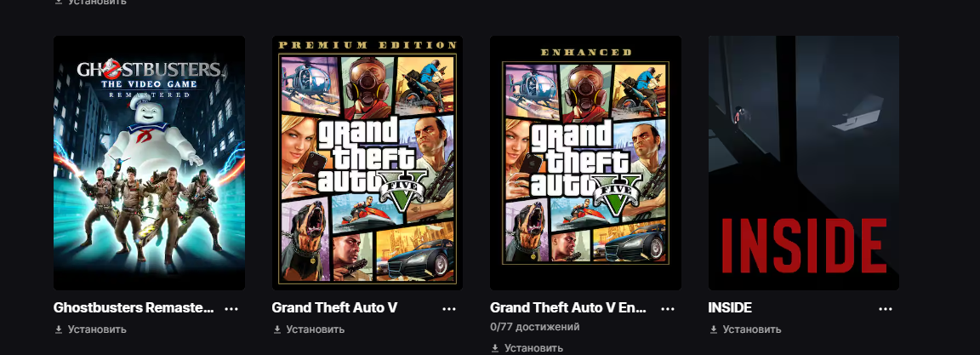The image size is (980, 355).
Task: Click the download arrow icon under Grand Theft Auto V
Action: coord(276,329)
